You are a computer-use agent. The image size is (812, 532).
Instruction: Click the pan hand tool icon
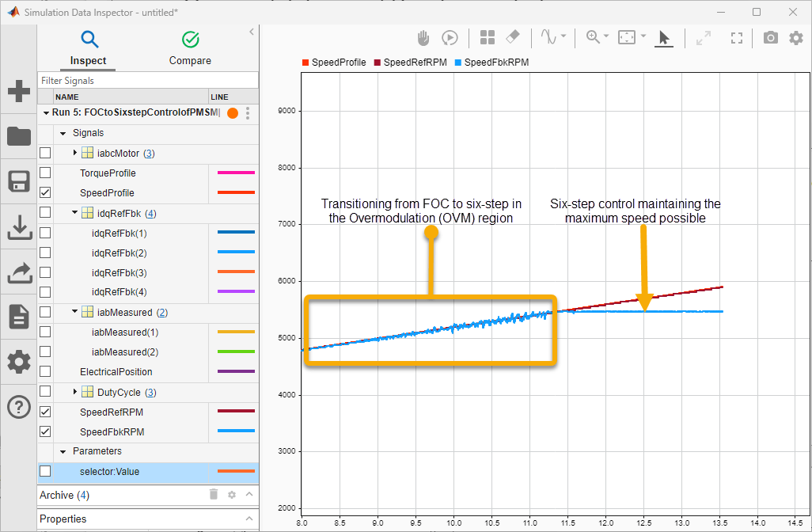[x=423, y=37]
